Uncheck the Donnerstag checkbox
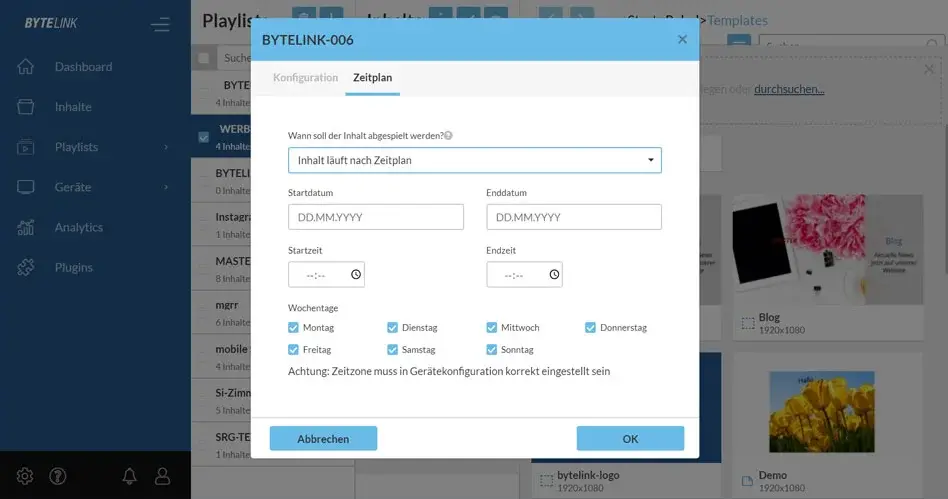Image resolution: width=948 pixels, height=499 pixels. point(590,328)
